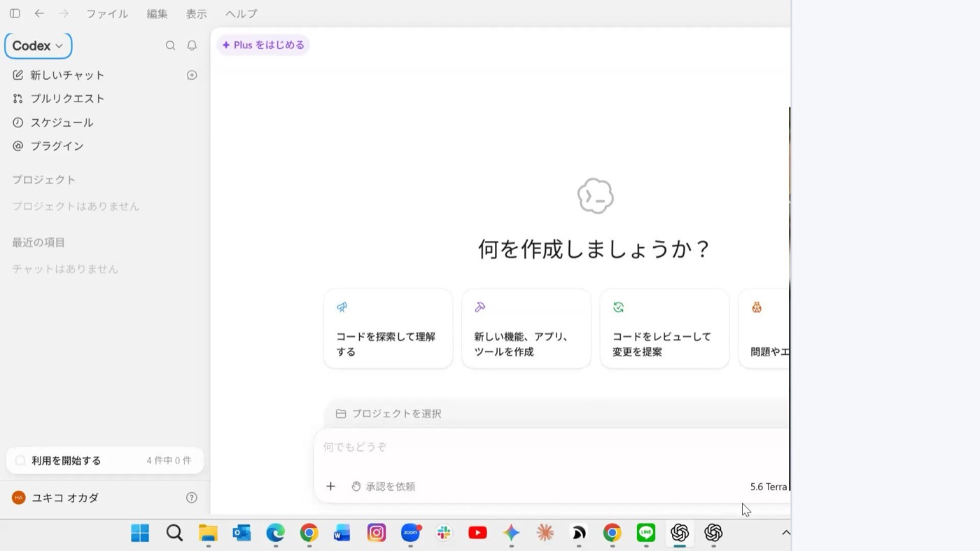Viewport: 980px width, 551px height.
Task: Open Word from the taskbar
Action: click(x=342, y=533)
